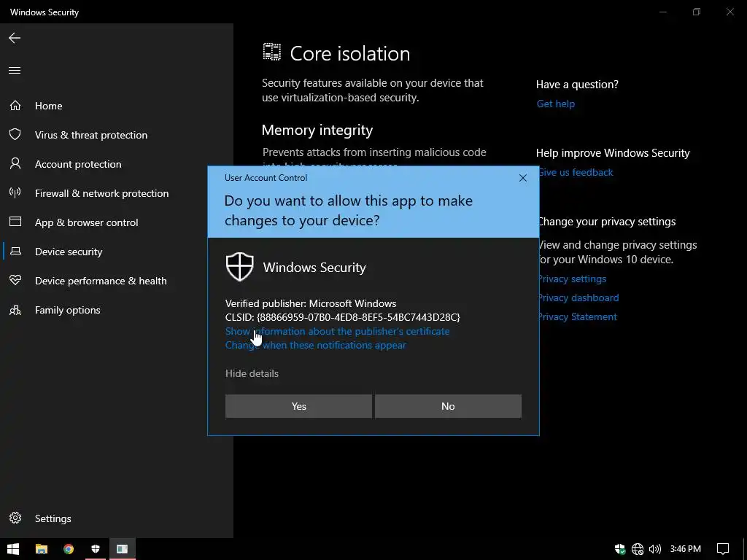Click the Device security laptop icon
The width and height of the screenshot is (747, 560).
[15, 251]
